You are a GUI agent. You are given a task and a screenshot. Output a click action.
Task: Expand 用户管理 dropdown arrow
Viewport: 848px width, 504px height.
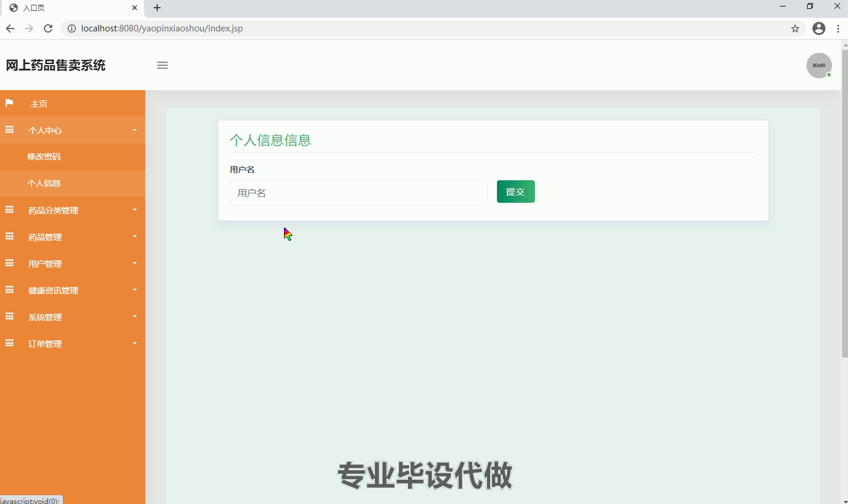pyautogui.click(x=135, y=263)
